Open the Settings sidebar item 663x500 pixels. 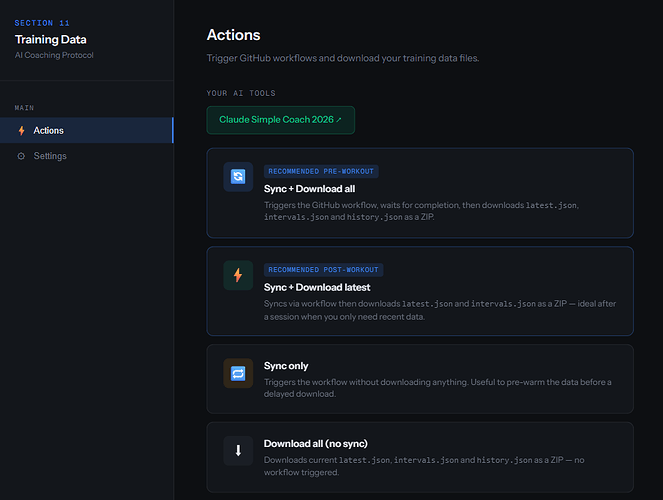(x=87, y=156)
